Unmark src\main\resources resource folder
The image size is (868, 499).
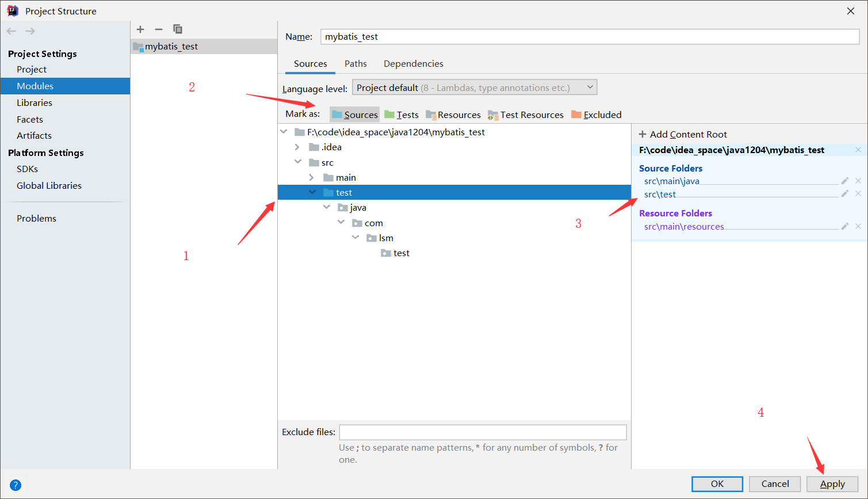858,226
